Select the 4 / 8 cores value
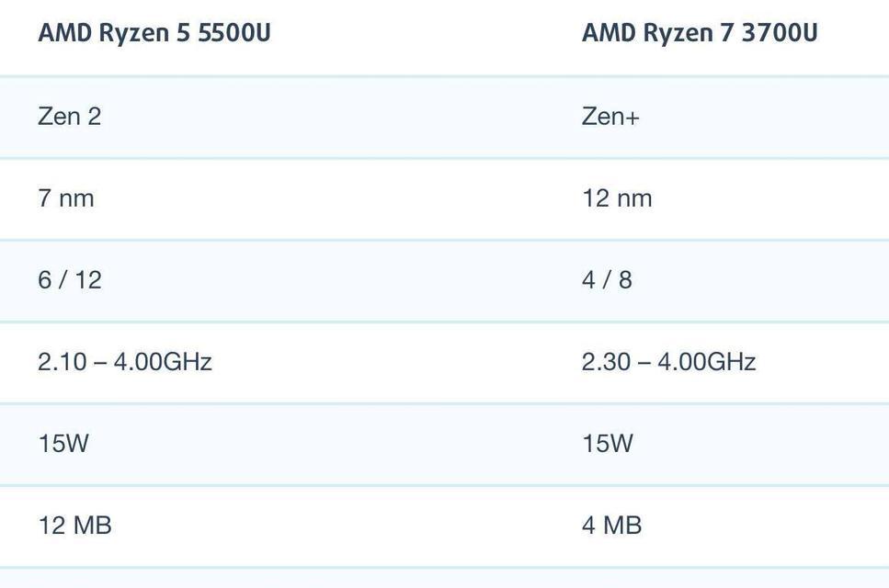The image size is (889, 588). 607,280
